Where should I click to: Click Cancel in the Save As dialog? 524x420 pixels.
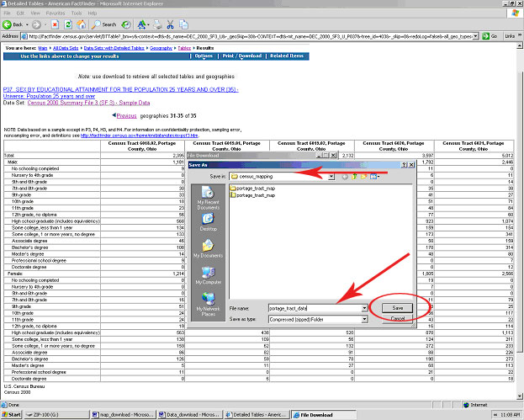pos(397,318)
